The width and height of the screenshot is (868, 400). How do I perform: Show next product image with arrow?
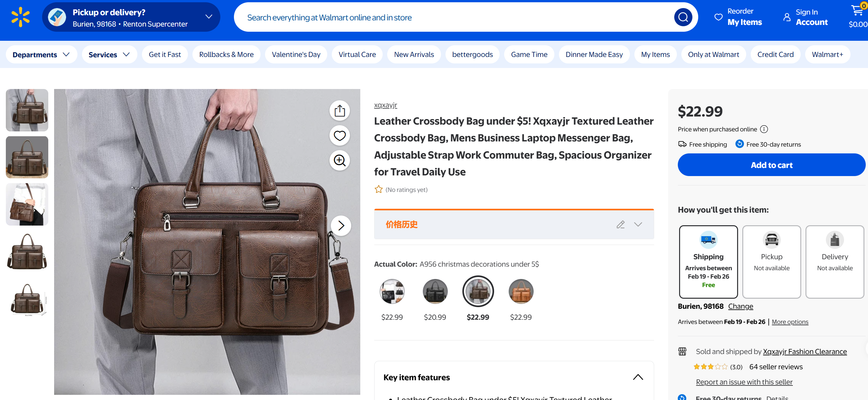tap(341, 226)
